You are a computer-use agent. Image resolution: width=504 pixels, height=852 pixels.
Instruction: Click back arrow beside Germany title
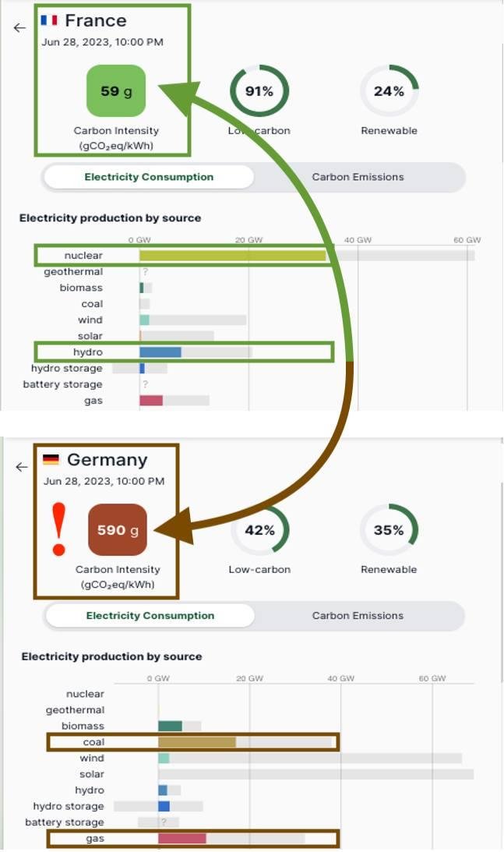pos(21,467)
